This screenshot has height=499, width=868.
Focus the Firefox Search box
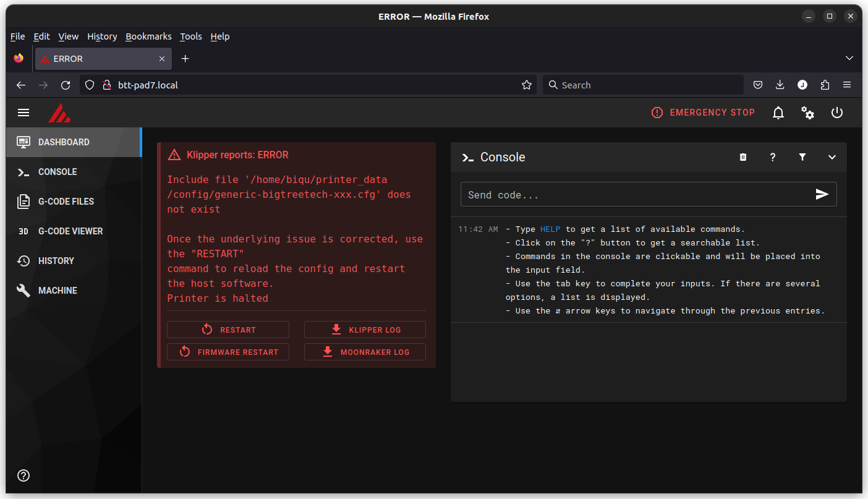click(x=643, y=85)
